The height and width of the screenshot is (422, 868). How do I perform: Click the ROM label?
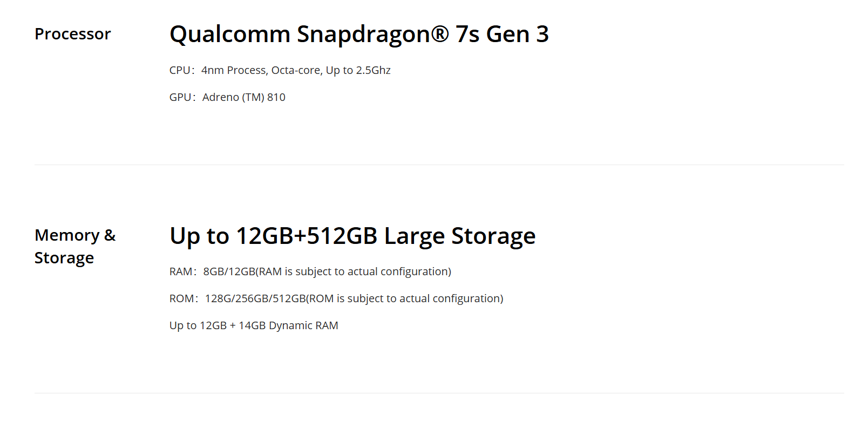click(x=181, y=298)
